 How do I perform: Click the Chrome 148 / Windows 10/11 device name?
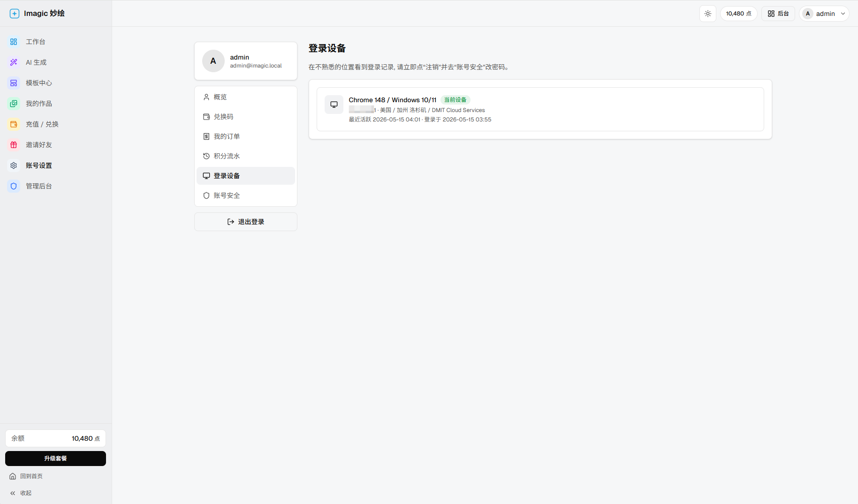[393, 100]
